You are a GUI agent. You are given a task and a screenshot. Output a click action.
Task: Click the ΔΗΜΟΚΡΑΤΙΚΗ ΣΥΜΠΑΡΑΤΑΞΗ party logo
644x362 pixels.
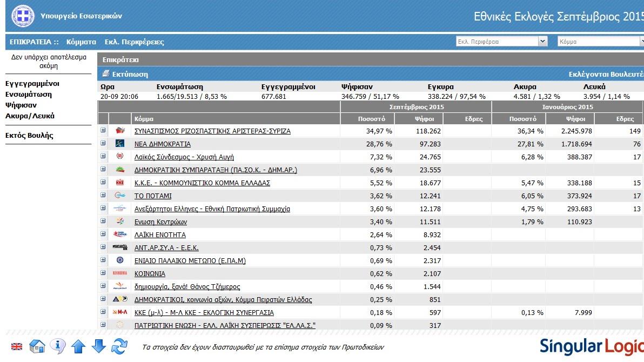coord(120,169)
